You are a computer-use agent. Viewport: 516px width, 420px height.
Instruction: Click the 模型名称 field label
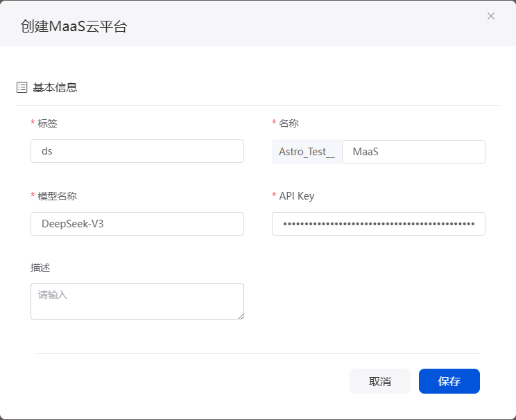pyautogui.click(x=57, y=196)
